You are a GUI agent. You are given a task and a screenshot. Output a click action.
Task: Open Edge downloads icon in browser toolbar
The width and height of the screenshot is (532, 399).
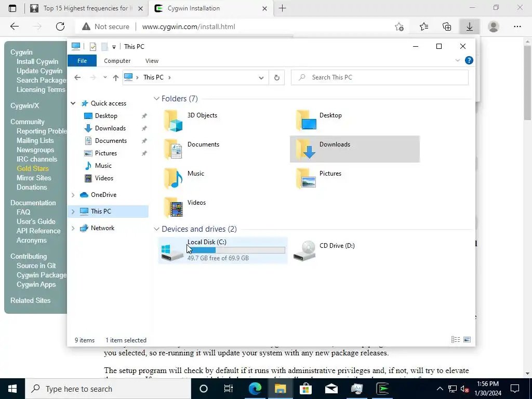[x=470, y=26]
